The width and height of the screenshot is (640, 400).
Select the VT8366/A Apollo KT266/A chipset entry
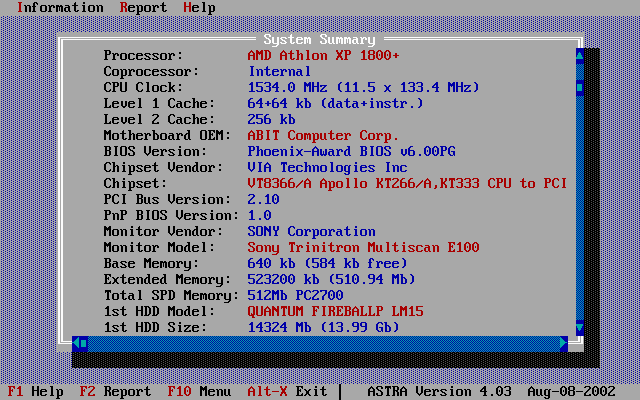tap(407, 183)
